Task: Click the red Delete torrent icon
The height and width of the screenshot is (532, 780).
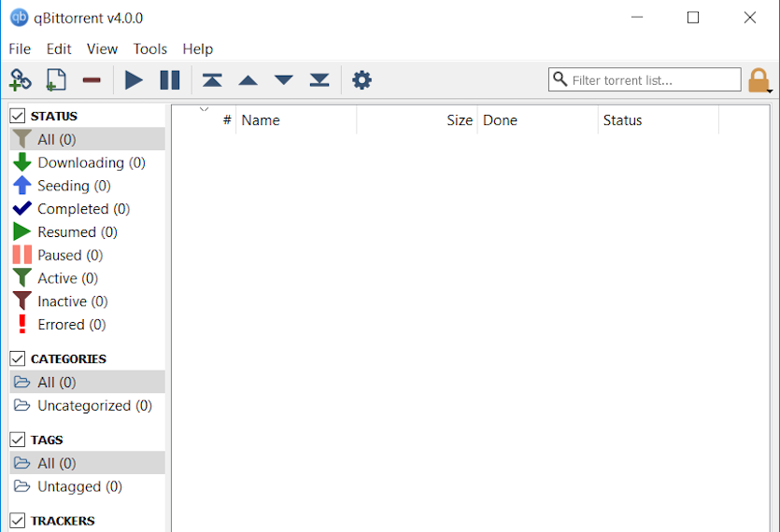Action: (92, 80)
